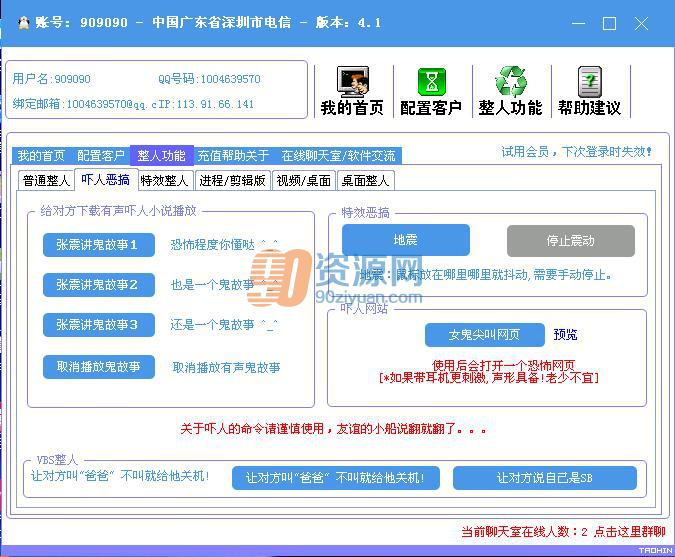Click the blue 让对方叫"爸爸" 不叫就给他关机 button
Image resolution: width=675 pixels, height=557 pixels.
[x=336, y=478]
